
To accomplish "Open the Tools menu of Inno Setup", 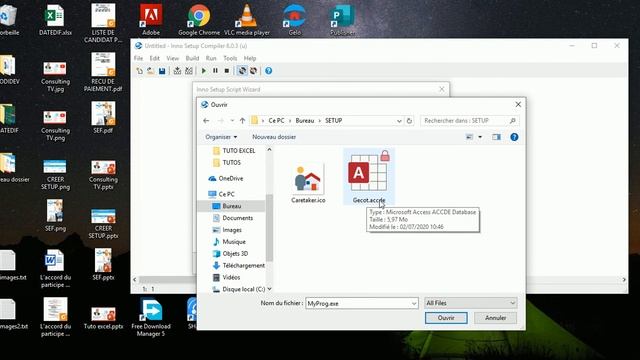I will click(230, 58).
